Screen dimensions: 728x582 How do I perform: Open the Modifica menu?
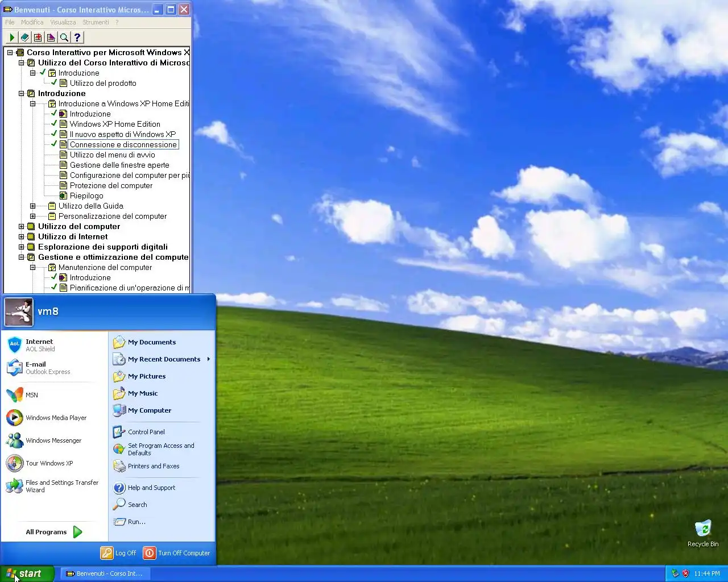coord(32,22)
